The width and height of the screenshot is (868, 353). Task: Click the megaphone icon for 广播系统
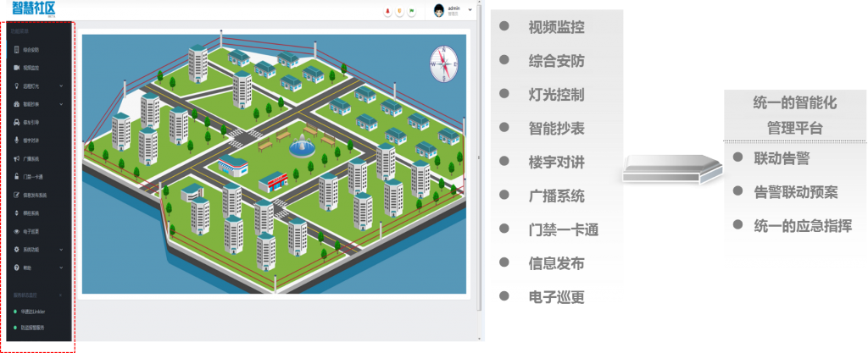click(x=16, y=158)
